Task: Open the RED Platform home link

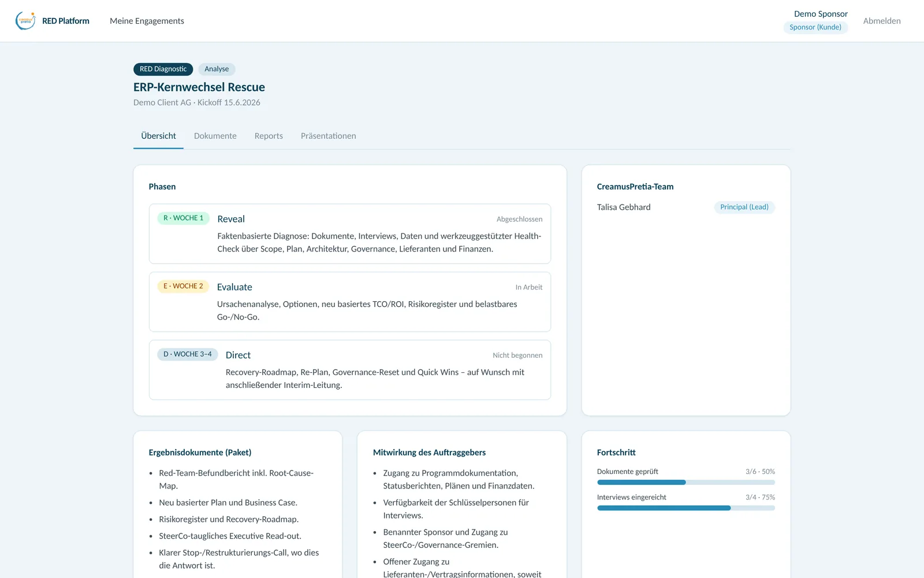Action: point(66,21)
